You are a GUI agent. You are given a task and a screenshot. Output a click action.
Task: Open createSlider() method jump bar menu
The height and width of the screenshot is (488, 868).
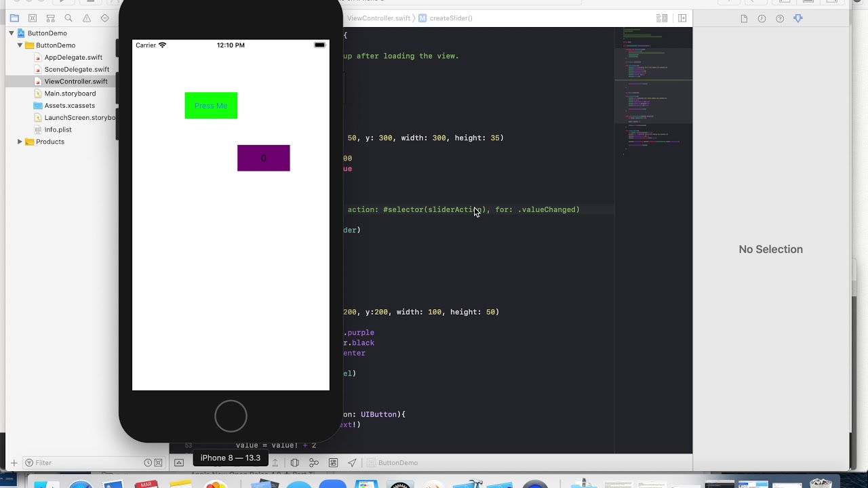point(446,18)
